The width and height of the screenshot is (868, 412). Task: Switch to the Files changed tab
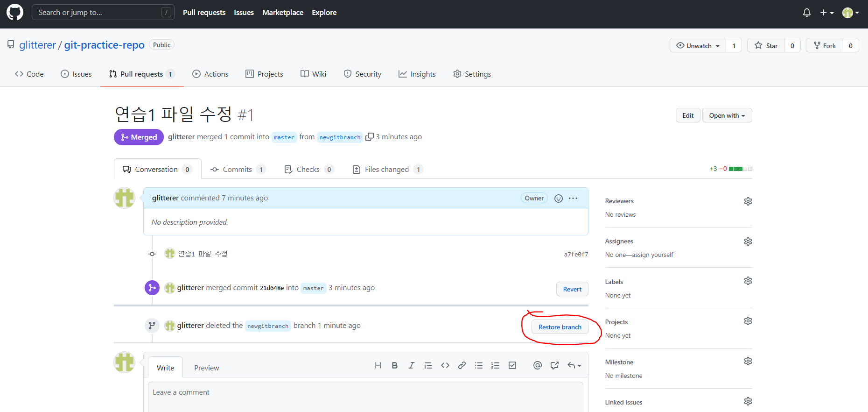pos(388,169)
